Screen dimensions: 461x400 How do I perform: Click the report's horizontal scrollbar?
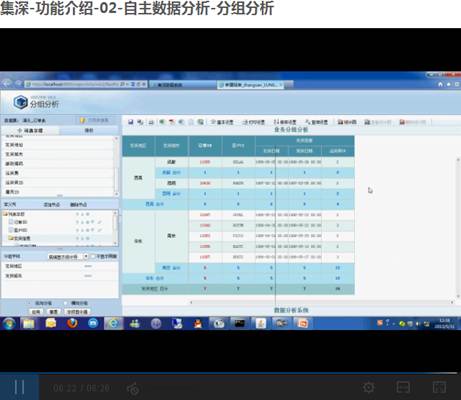pyautogui.click(x=322, y=302)
